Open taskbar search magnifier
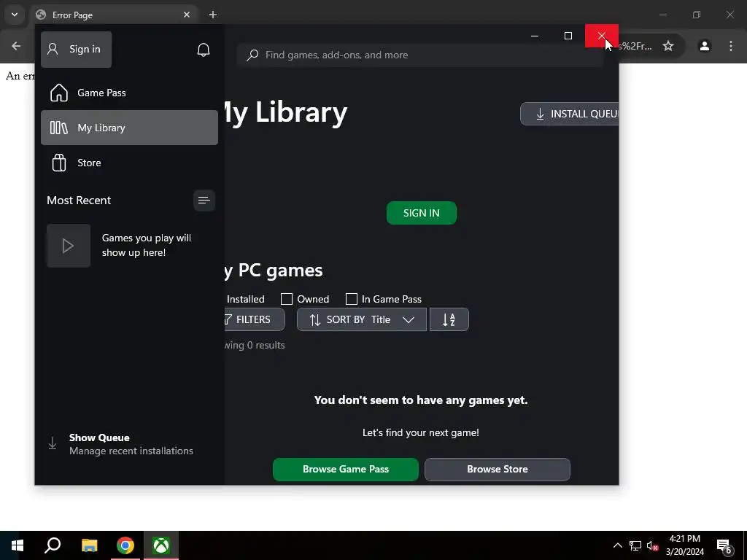The image size is (747, 560). pyautogui.click(x=53, y=545)
